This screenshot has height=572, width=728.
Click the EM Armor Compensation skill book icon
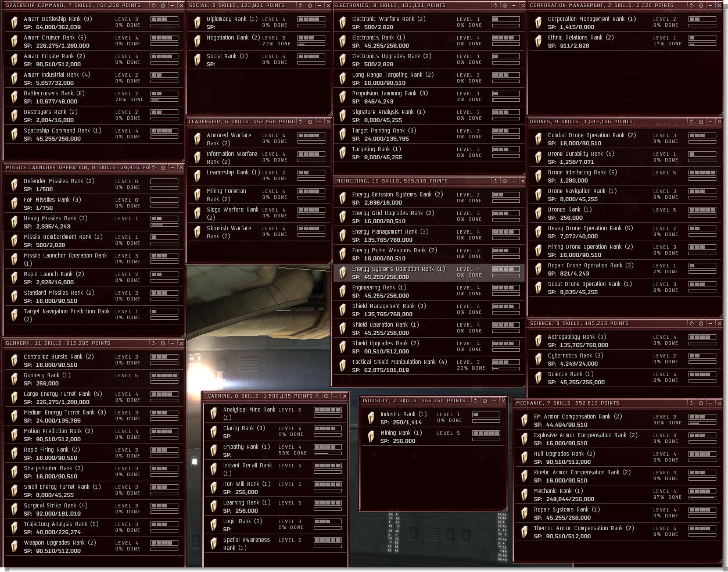pos(524,420)
